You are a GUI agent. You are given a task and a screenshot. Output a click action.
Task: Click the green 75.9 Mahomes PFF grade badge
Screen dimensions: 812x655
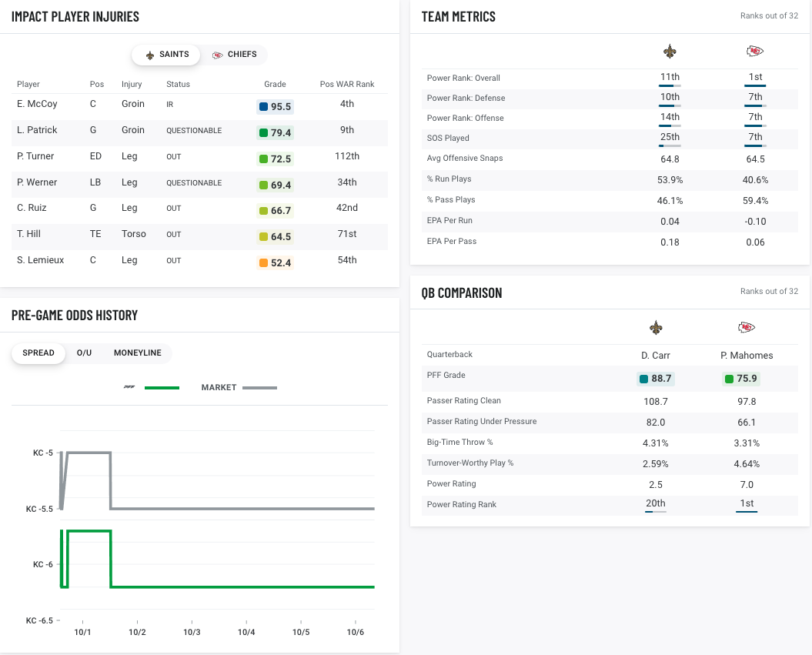coord(740,379)
